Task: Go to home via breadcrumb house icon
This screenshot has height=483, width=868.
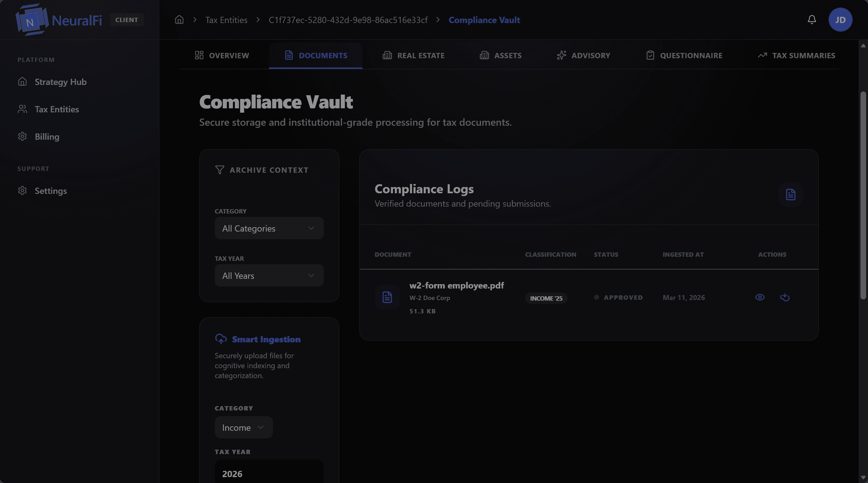Action: (x=179, y=20)
